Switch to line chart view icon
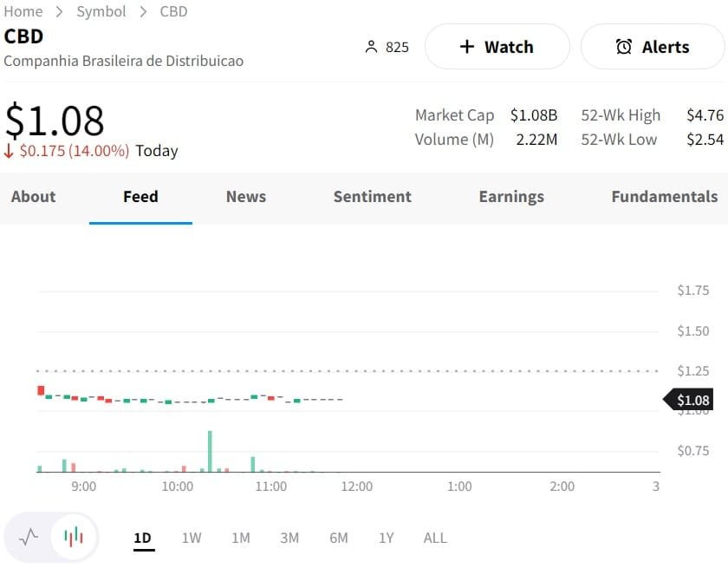 pyautogui.click(x=29, y=537)
